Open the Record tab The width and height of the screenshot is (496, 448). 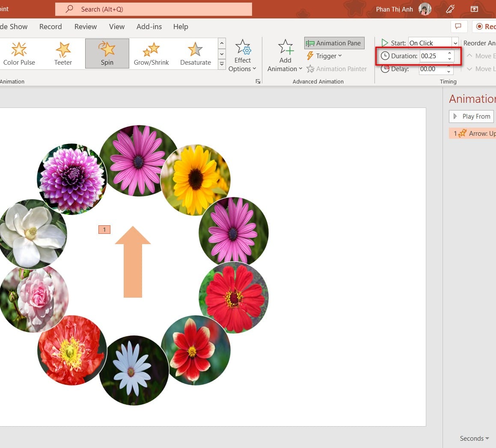pos(50,27)
